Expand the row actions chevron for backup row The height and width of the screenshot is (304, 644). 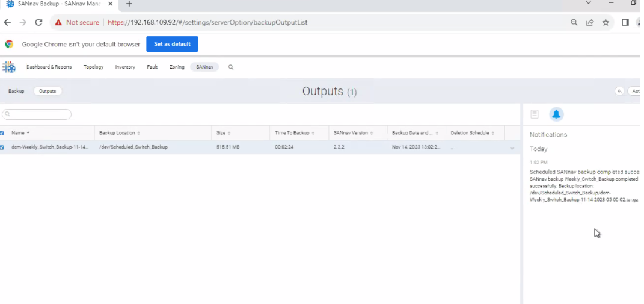[x=512, y=148]
